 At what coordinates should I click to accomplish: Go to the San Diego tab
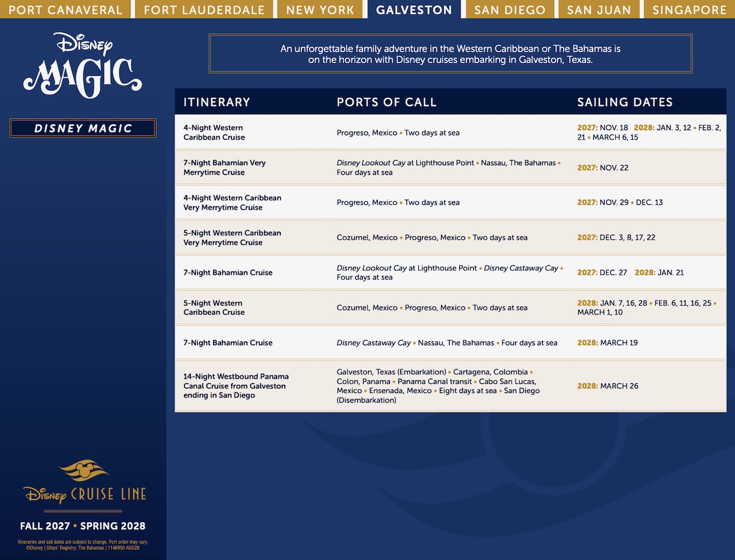510,9
